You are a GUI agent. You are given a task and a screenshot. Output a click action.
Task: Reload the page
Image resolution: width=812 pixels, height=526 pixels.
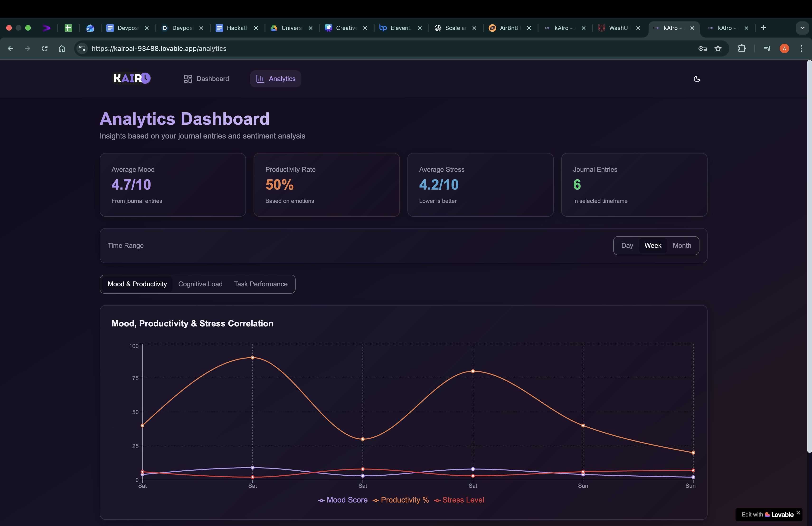(44, 48)
